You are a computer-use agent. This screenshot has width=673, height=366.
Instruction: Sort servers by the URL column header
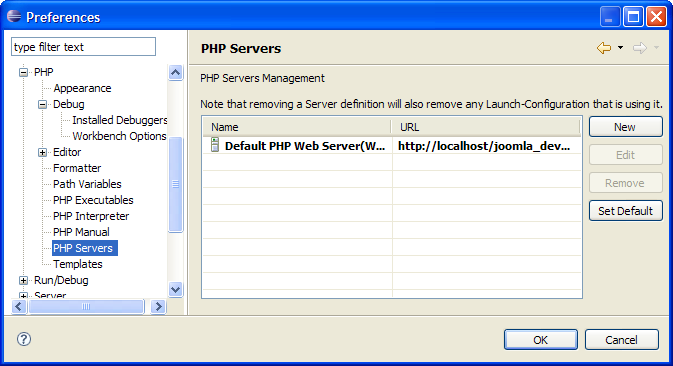[x=485, y=127]
